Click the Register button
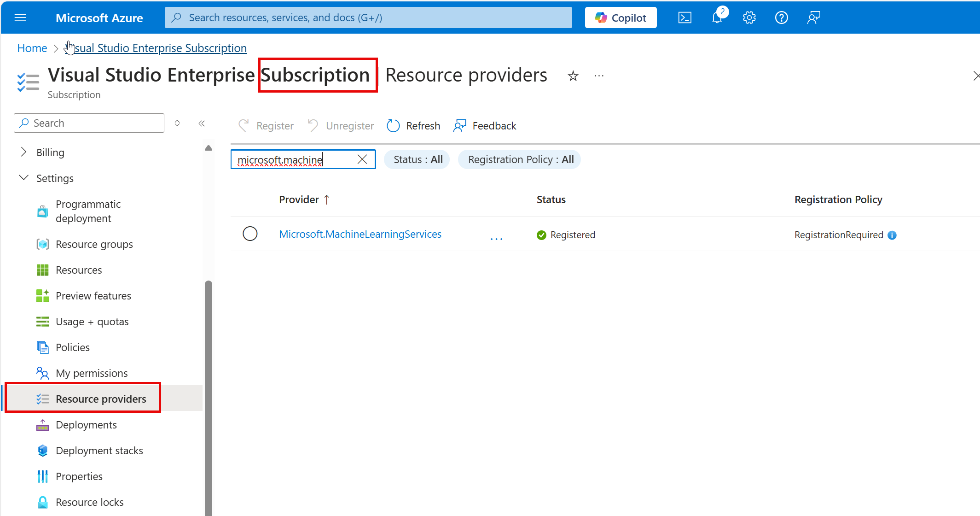 tap(266, 126)
